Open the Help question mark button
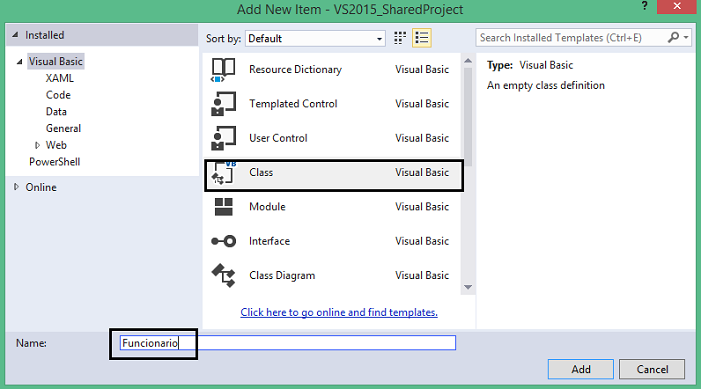The image size is (701, 389). pyautogui.click(x=644, y=6)
